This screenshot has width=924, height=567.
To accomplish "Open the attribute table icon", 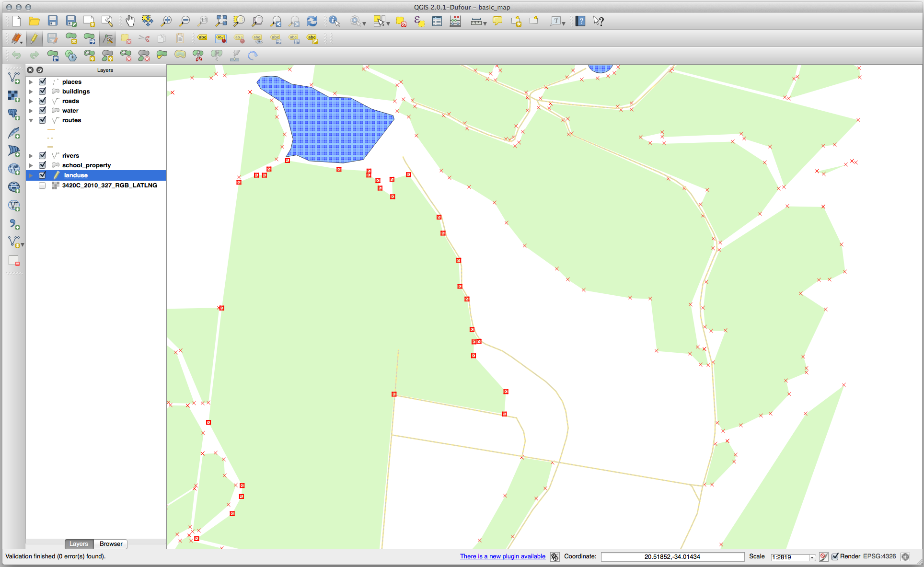I will pyautogui.click(x=437, y=21).
